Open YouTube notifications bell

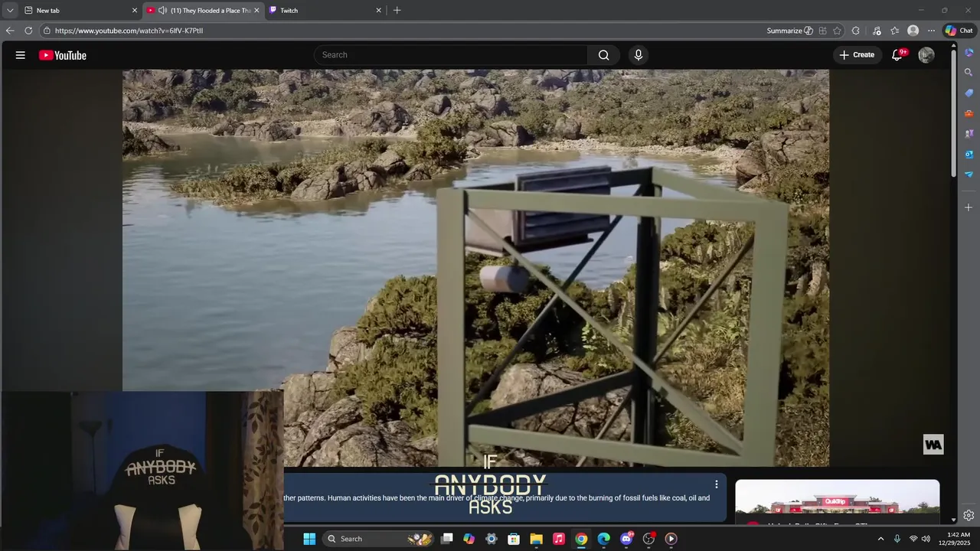coord(898,55)
